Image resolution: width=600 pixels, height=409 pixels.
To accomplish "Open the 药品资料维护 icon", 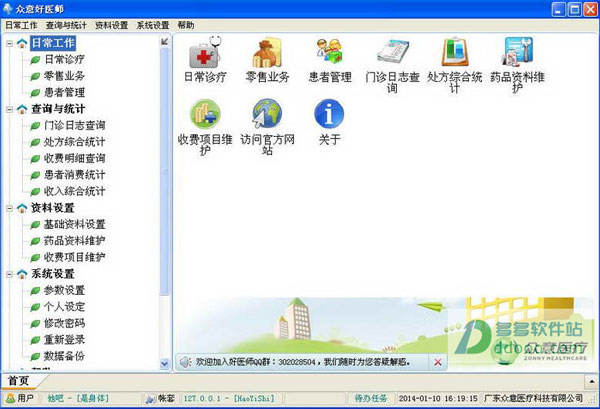I will pyautogui.click(x=517, y=51).
